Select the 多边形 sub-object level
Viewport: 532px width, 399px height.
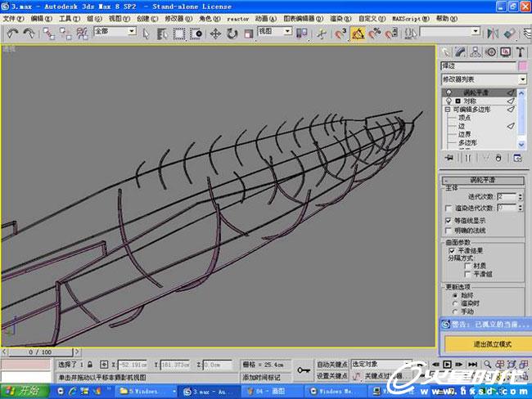467,143
